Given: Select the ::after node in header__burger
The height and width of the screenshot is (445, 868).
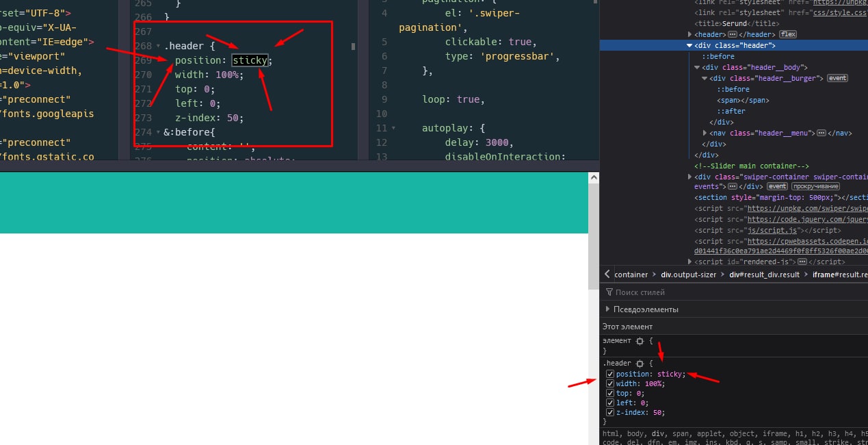Looking at the screenshot, I should pyautogui.click(x=731, y=111).
